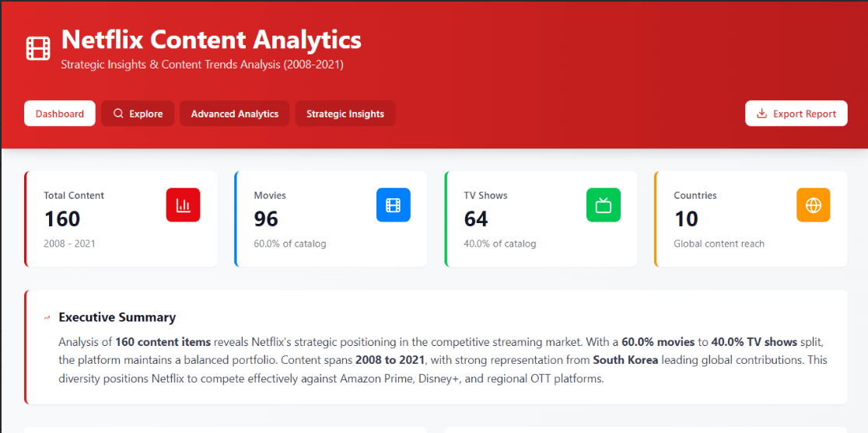Select the 160 total content value
Screen dimensions: 868x433
(x=62, y=219)
